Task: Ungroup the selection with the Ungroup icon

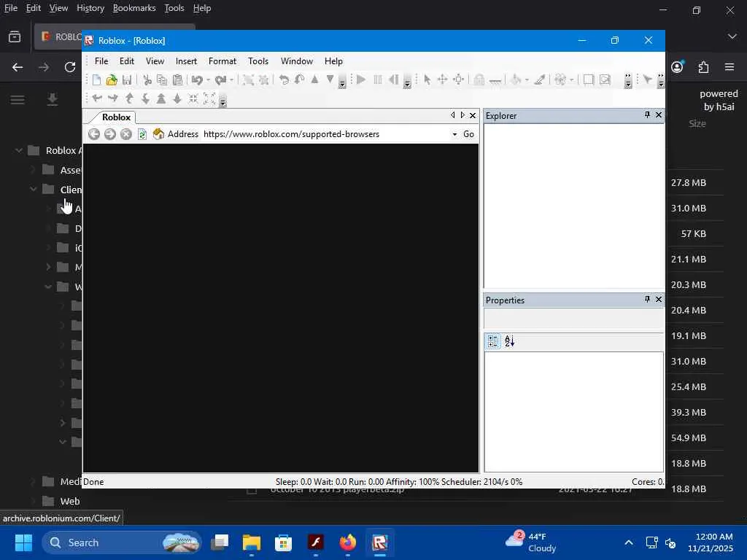Action: (x=263, y=80)
